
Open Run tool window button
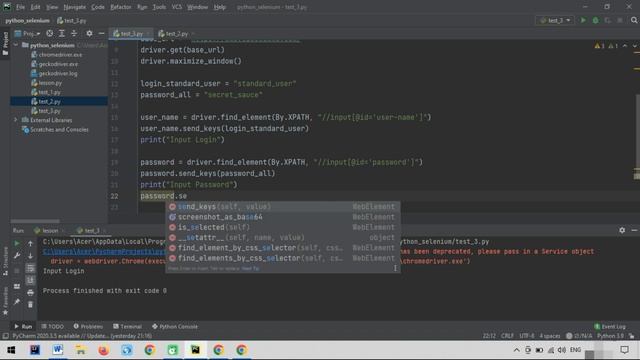coord(23,327)
